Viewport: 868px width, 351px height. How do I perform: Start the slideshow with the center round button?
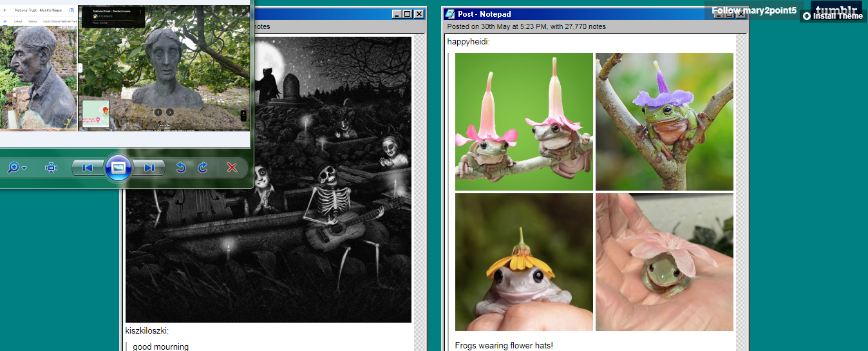coord(118,168)
